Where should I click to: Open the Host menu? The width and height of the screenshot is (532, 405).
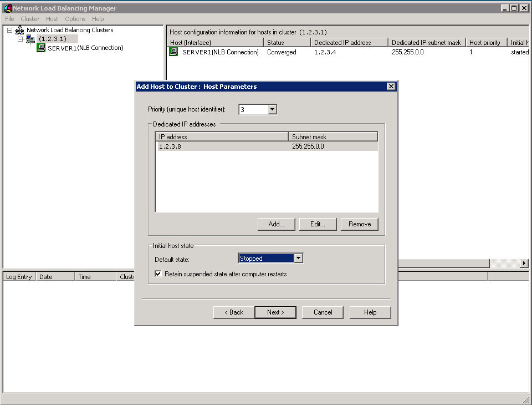[52, 19]
